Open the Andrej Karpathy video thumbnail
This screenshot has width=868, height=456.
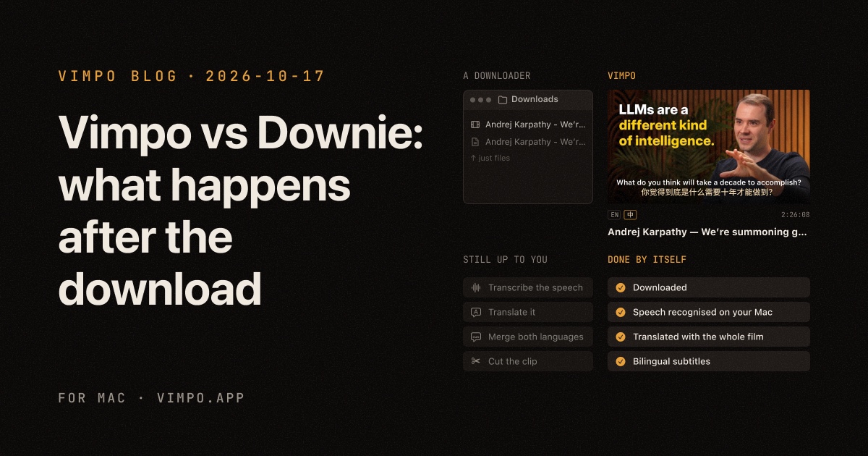pos(709,146)
